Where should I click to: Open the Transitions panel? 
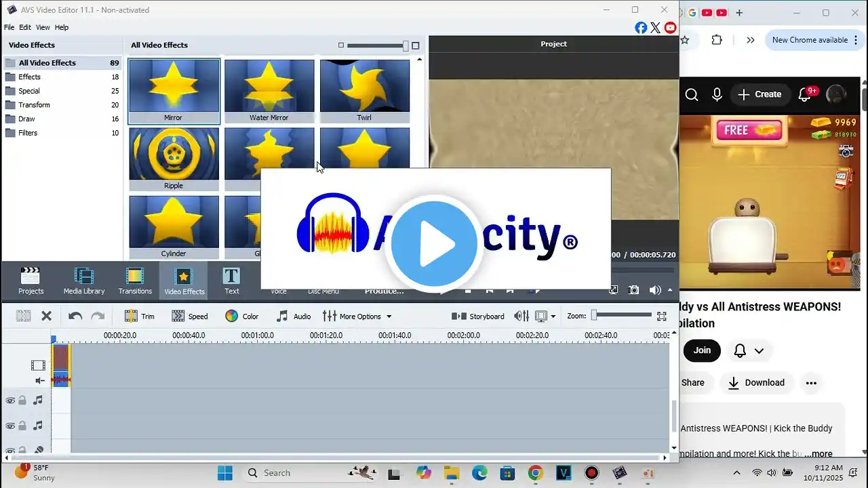[x=135, y=281]
